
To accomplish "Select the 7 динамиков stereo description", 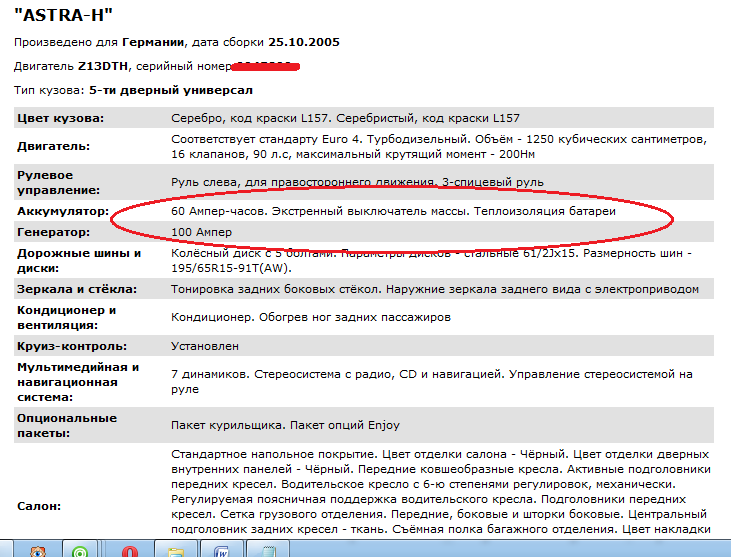I will click(432, 382).
